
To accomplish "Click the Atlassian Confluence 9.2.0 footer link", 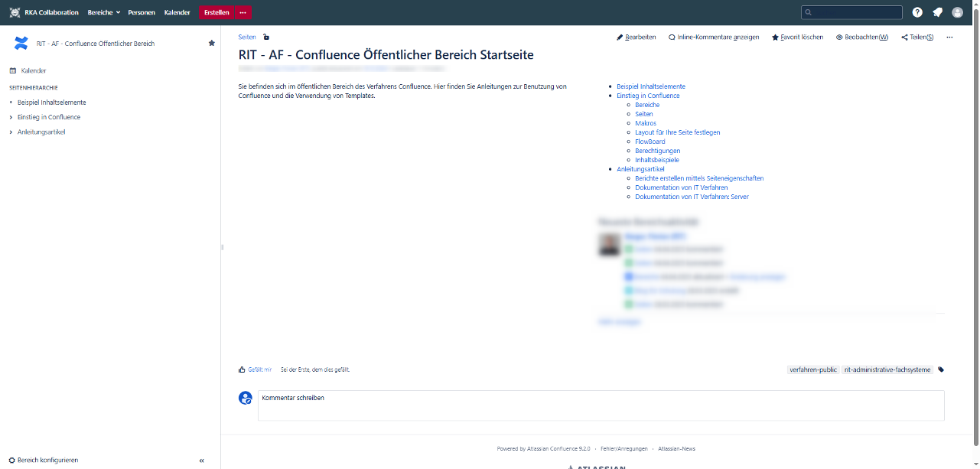I will click(559, 449).
